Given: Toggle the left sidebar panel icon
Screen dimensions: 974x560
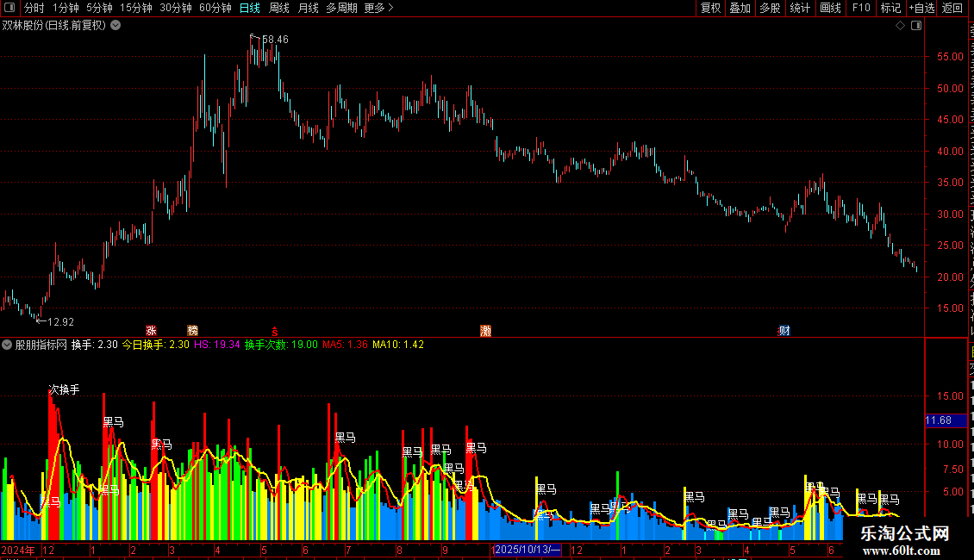Looking at the screenshot, I should 9,8.
